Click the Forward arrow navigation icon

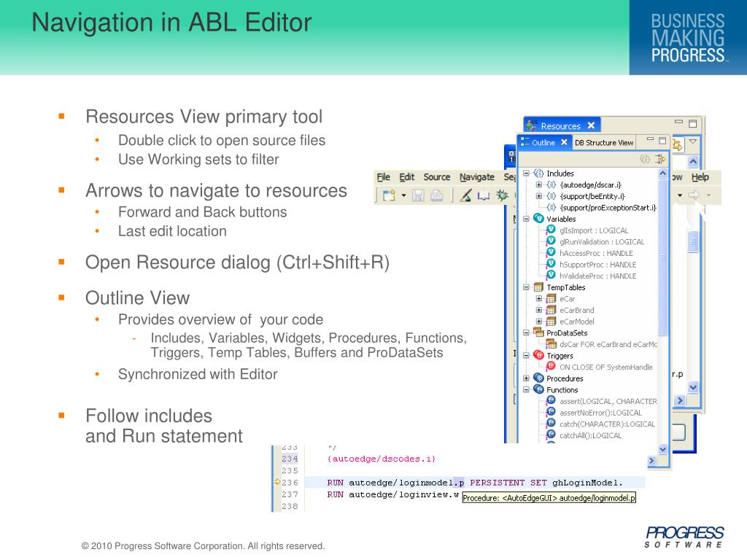pyautogui.click(x=694, y=195)
